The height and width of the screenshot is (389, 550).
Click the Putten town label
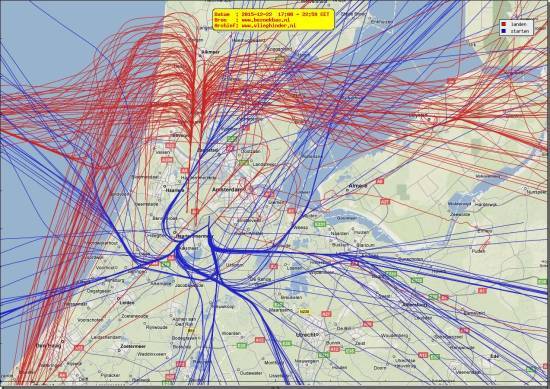(478, 251)
